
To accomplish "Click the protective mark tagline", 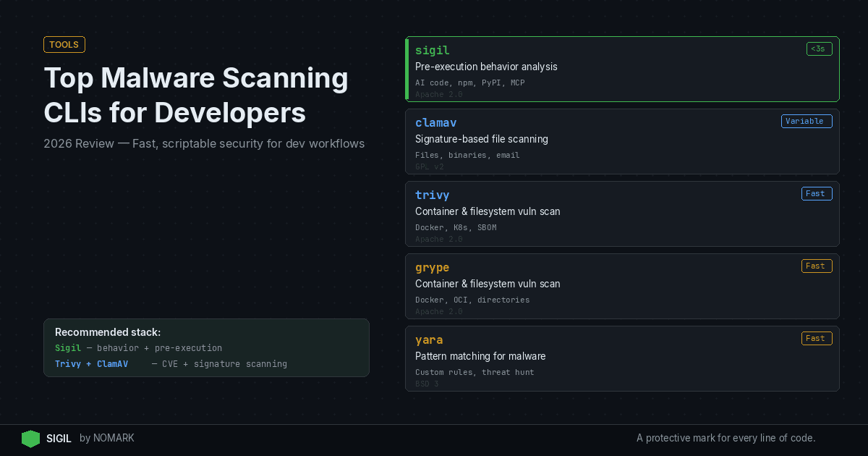I will (x=726, y=438).
